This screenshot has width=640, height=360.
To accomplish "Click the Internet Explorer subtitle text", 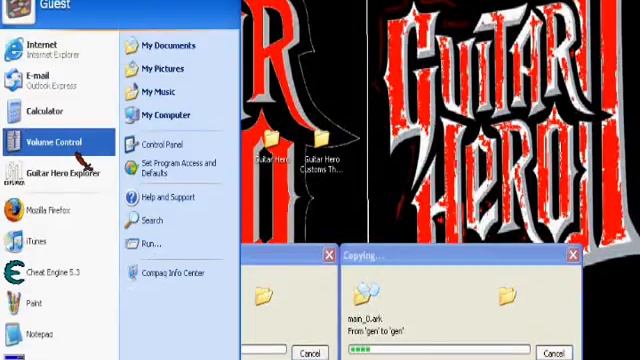I will point(53,55).
